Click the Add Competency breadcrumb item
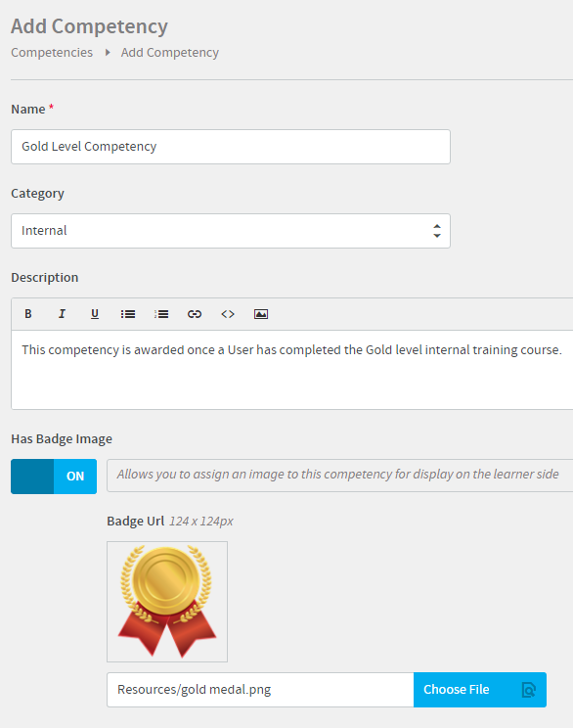Screen dimensions: 573x728 [x=170, y=53]
